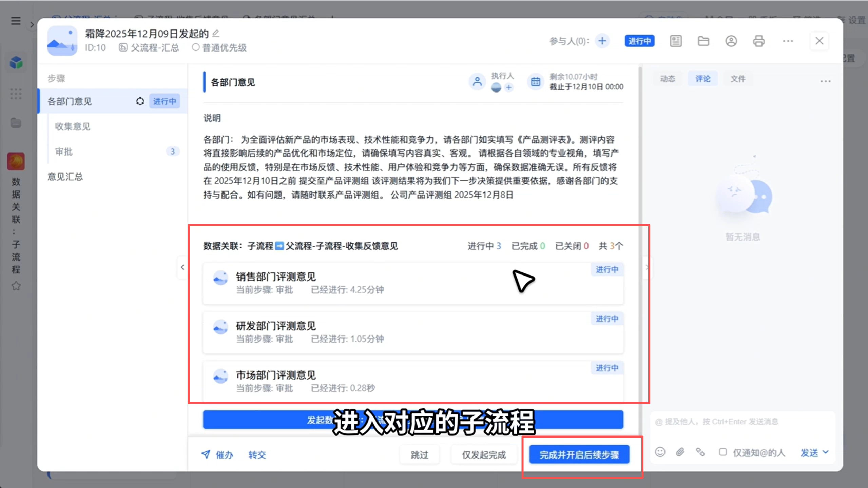Open the hamburger menu icon
This screenshot has height=488, width=868.
16,21
